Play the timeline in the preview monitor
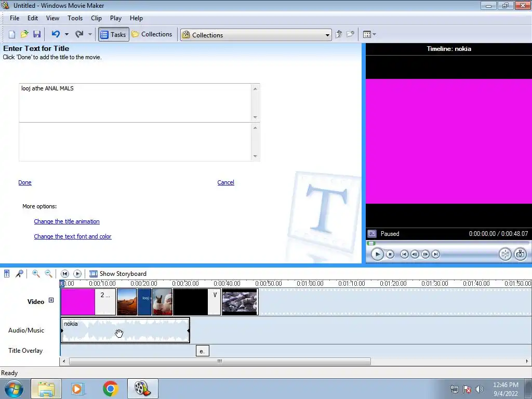The width and height of the screenshot is (532, 399). (x=377, y=254)
